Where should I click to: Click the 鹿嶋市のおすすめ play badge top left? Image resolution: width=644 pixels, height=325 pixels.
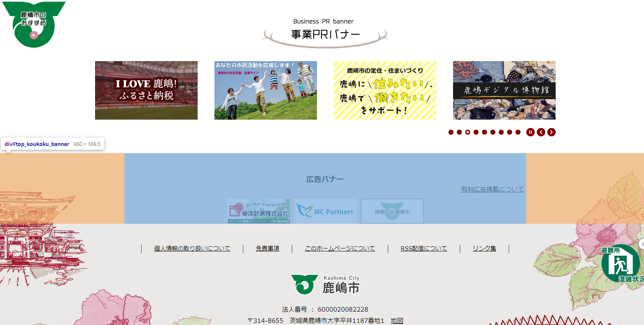click(x=33, y=35)
